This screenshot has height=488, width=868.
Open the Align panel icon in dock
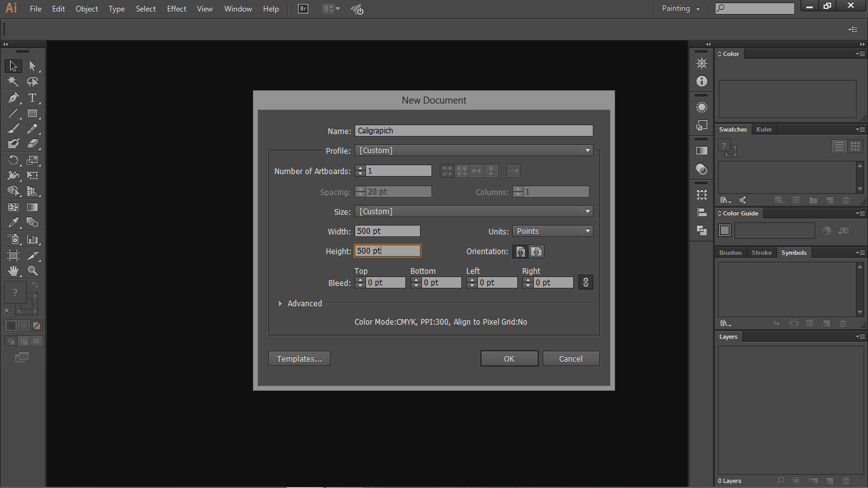pos(702,213)
